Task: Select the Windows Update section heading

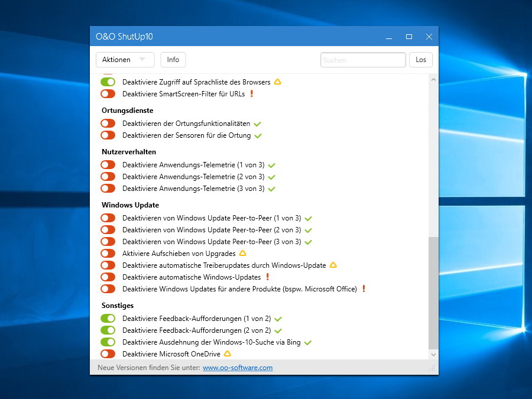Action: (x=130, y=205)
